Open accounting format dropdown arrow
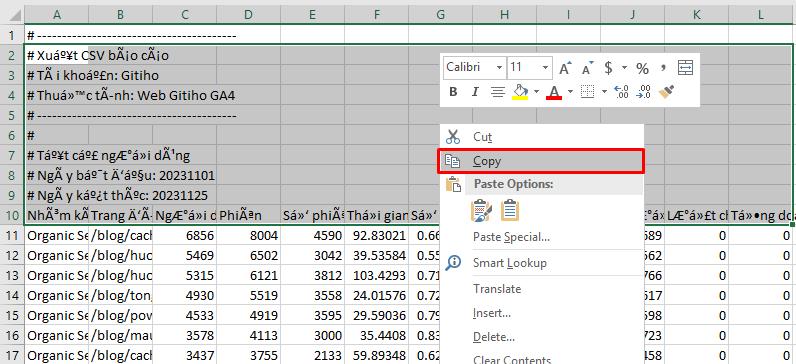The image size is (796, 364). (624, 68)
